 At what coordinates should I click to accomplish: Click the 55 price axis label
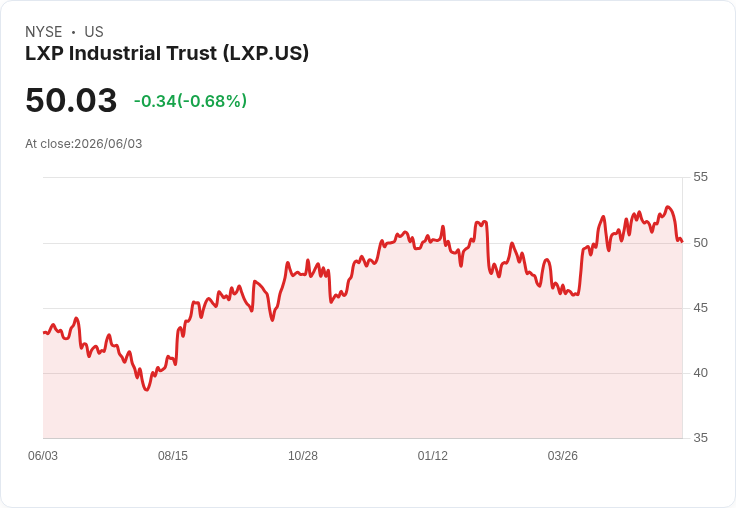click(700, 177)
